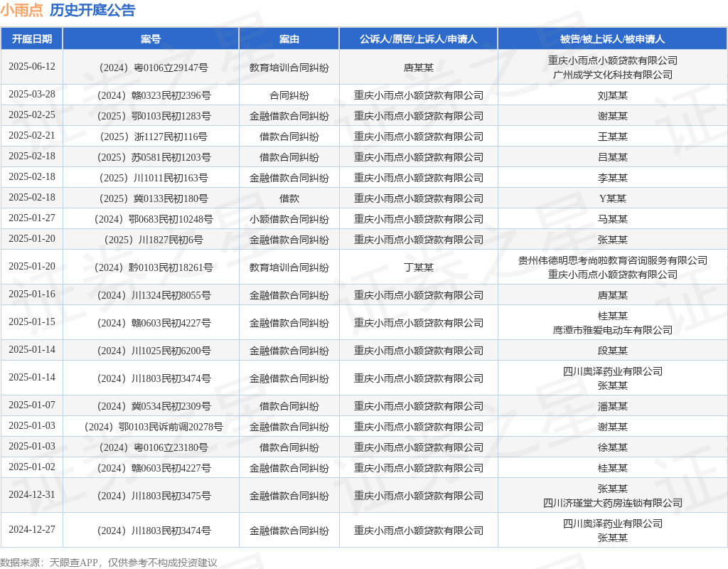Click date cell 2025-02-21
Image resolution: width=728 pixels, height=569 pixels.
[31, 136]
